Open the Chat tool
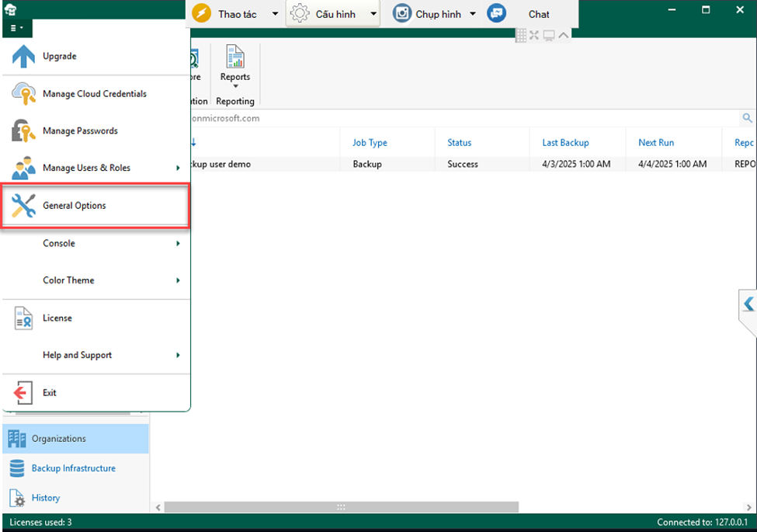The width and height of the screenshot is (757, 532). click(538, 13)
